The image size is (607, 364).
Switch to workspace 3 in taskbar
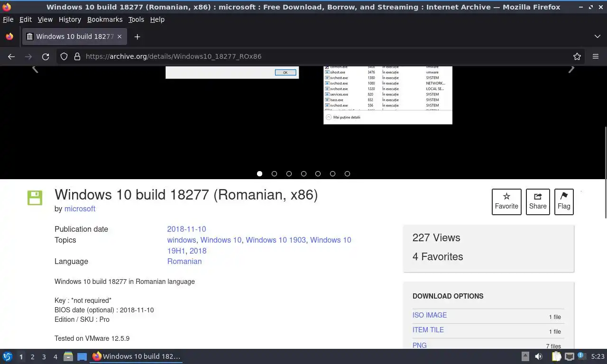point(44,357)
